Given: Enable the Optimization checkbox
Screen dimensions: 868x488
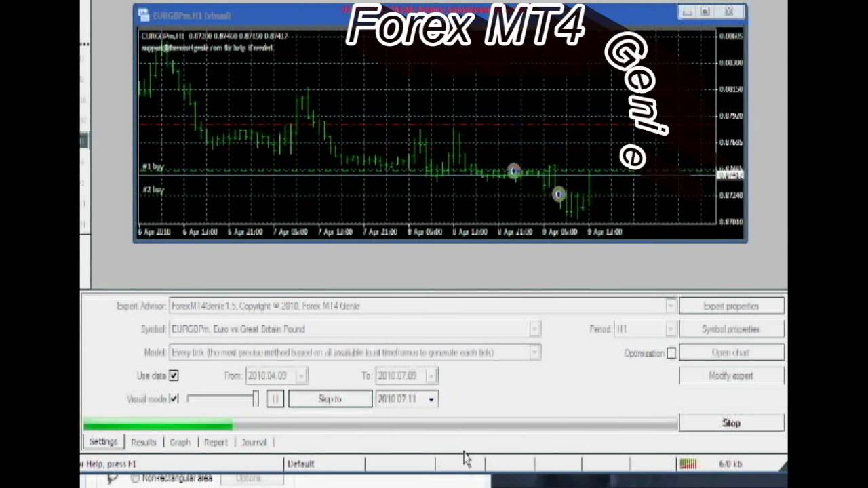Looking at the screenshot, I should click(671, 353).
